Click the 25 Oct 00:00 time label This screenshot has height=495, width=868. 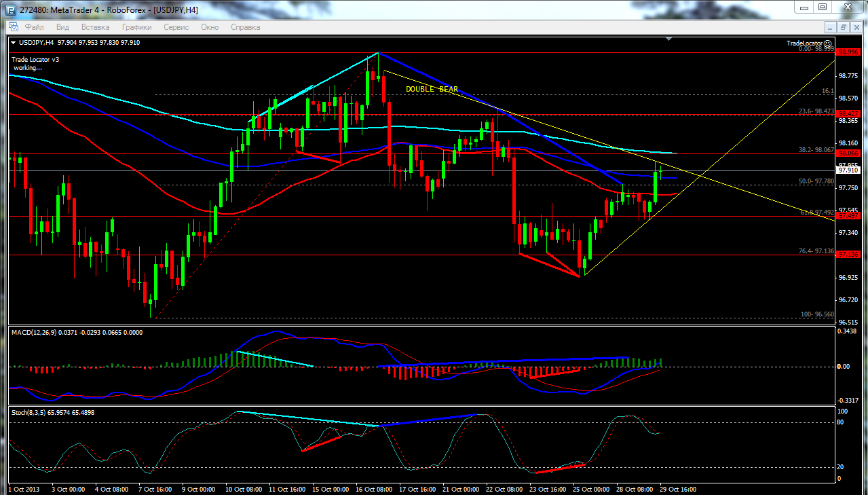[x=590, y=489]
